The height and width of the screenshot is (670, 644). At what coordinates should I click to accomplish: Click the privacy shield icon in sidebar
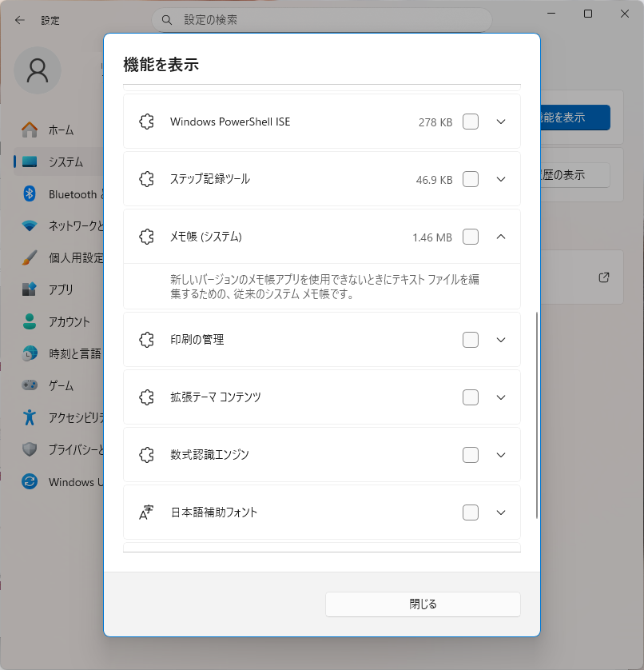(30, 449)
